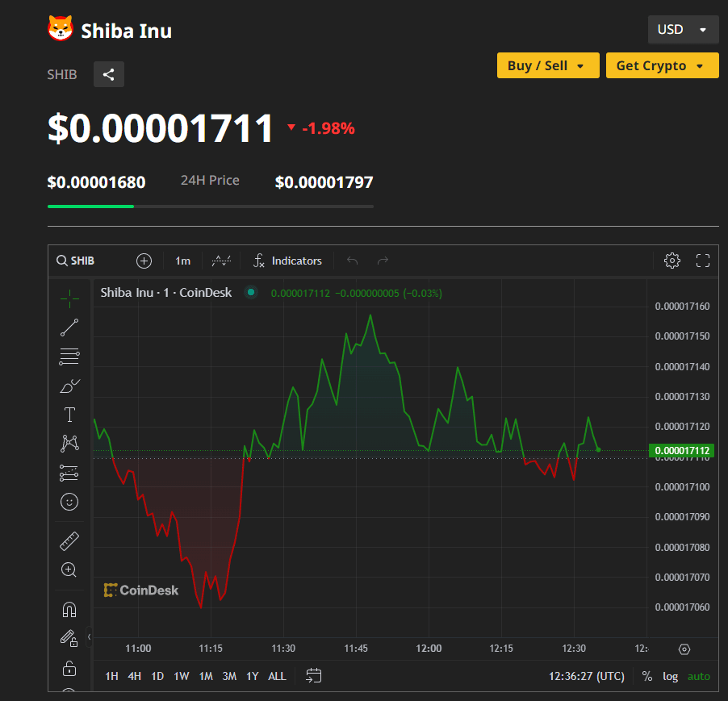Image resolution: width=728 pixels, height=701 pixels.
Task: Set chart range to 3M
Action: (x=229, y=676)
